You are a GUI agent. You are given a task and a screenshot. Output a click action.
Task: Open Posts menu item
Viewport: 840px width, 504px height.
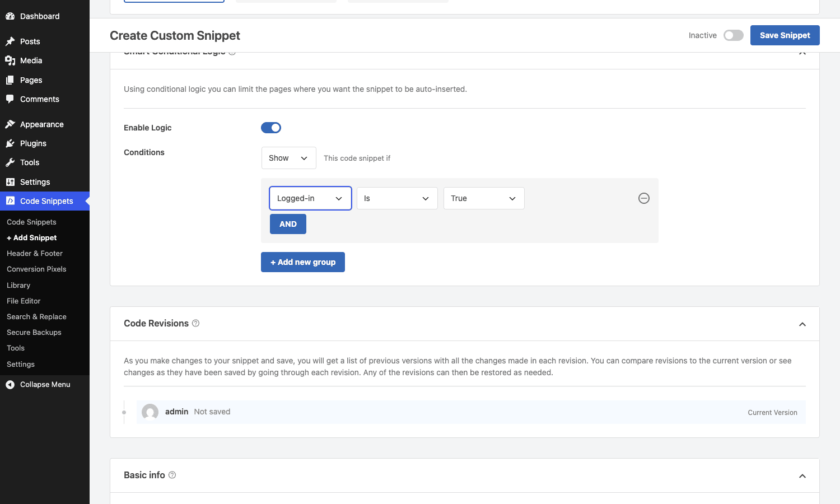pos(45,41)
